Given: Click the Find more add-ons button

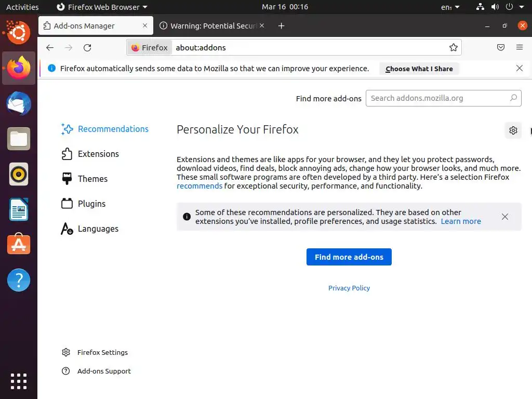Looking at the screenshot, I should click(x=349, y=257).
